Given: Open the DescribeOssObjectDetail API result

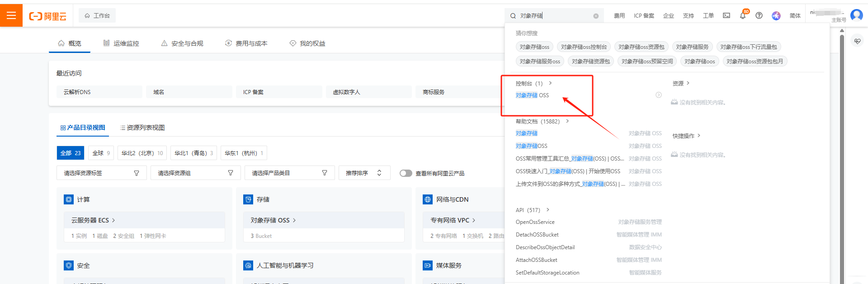Looking at the screenshot, I should tap(545, 247).
